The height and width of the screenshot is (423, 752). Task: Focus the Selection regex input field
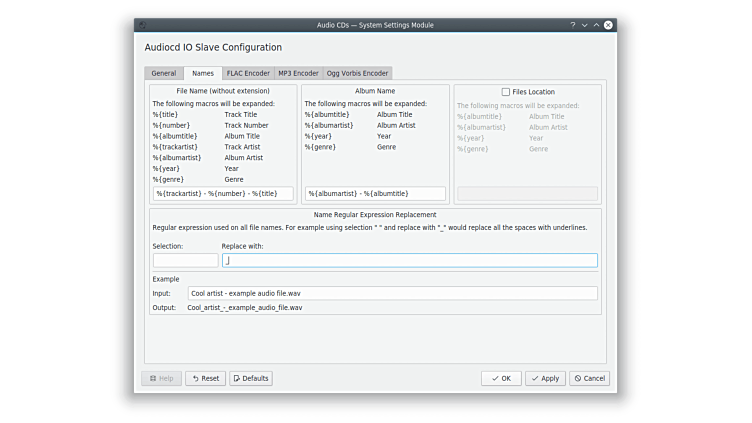tap(185, 260)
